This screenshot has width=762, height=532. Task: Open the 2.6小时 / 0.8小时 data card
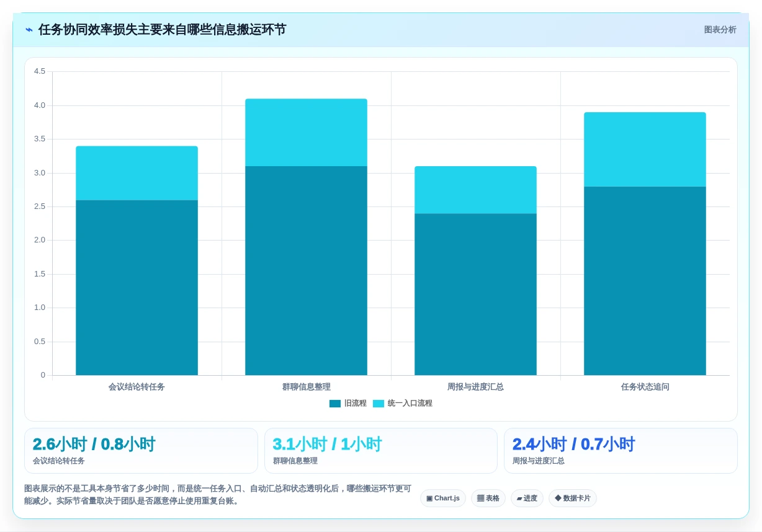click(141, 451)
